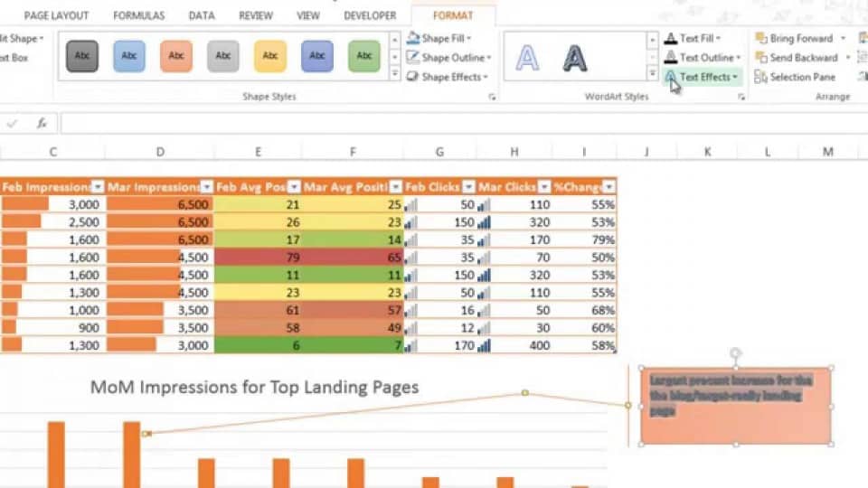Select the Feb Avg Pos cell showing 79
The width and height of the screenshot is (868, 488).
click(x=258, y=258)
